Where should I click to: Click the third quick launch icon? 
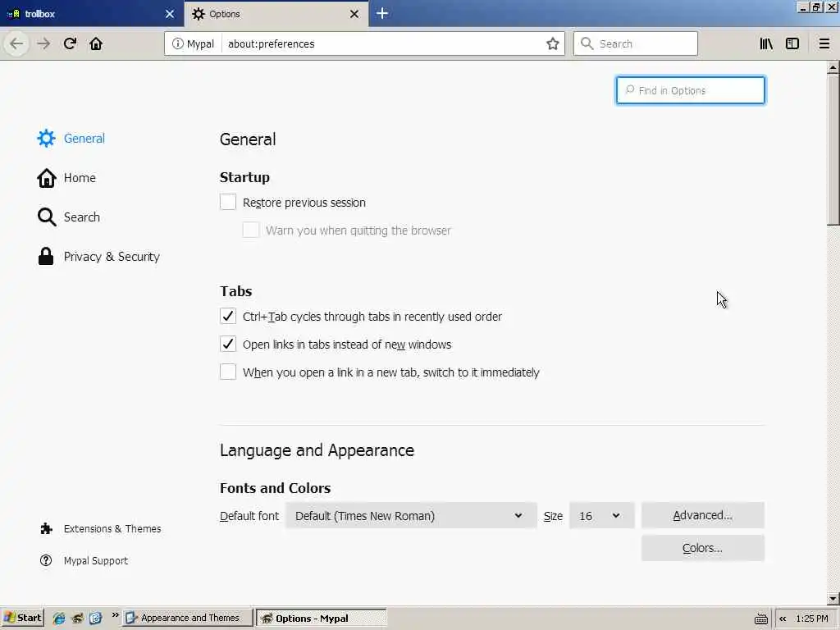(95, 619)
